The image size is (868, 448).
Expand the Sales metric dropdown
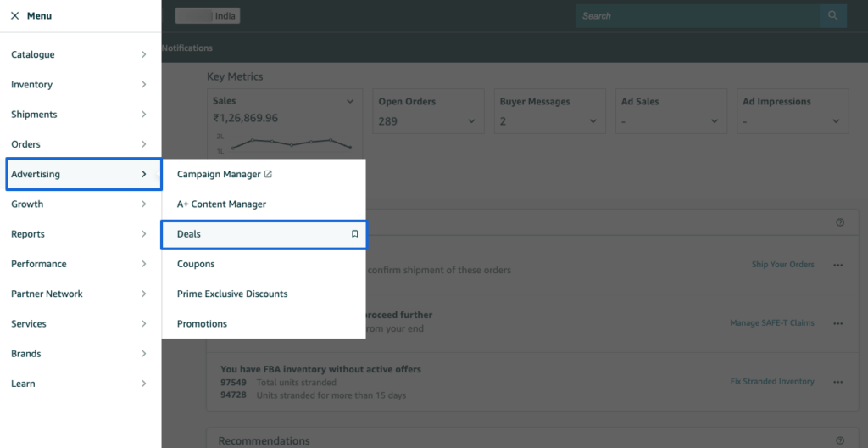(x=350, y=102)
